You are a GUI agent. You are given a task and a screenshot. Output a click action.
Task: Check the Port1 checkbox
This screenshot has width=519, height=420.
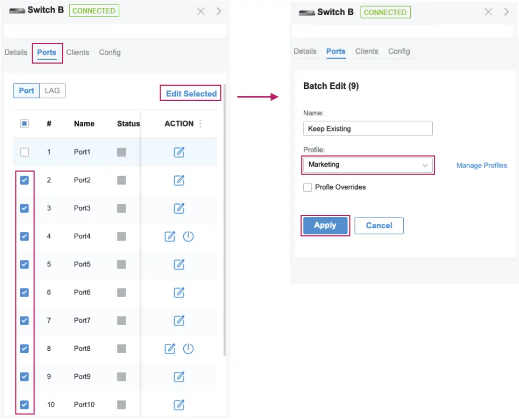coord(24,152)
